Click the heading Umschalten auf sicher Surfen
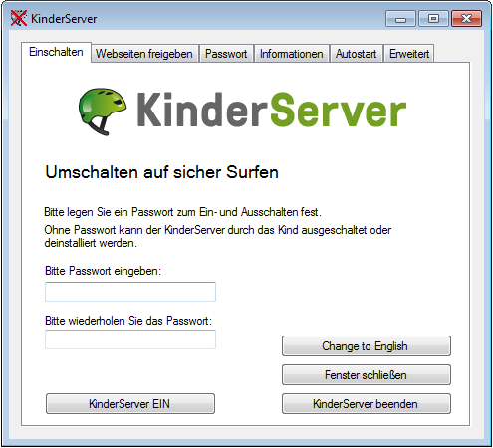This screenshot has height=448, width=493. pos(161,172)
